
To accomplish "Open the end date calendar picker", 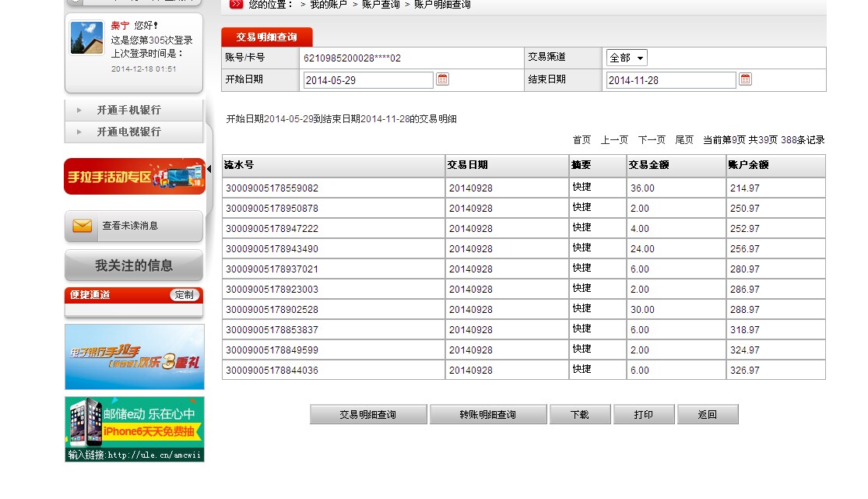I will pyautogui.click(x=745, y=79).
